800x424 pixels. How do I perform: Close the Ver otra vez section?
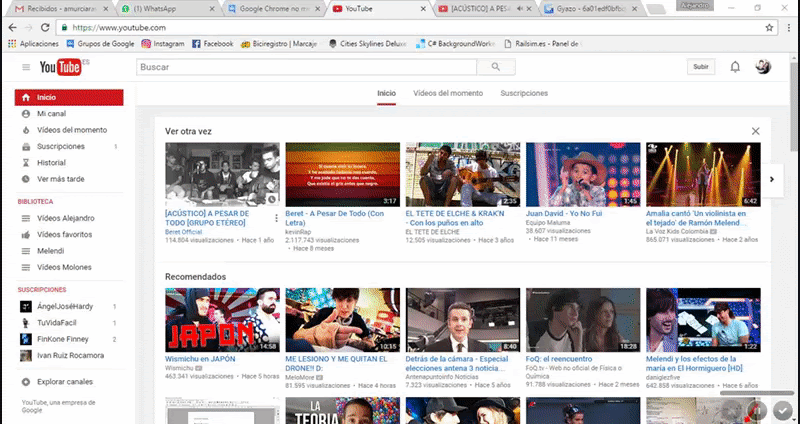pos(755,131)
